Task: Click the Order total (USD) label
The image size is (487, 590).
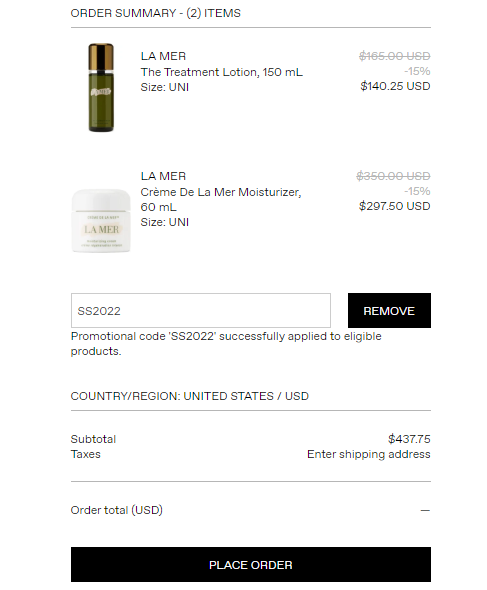Action: pos(117,510)
